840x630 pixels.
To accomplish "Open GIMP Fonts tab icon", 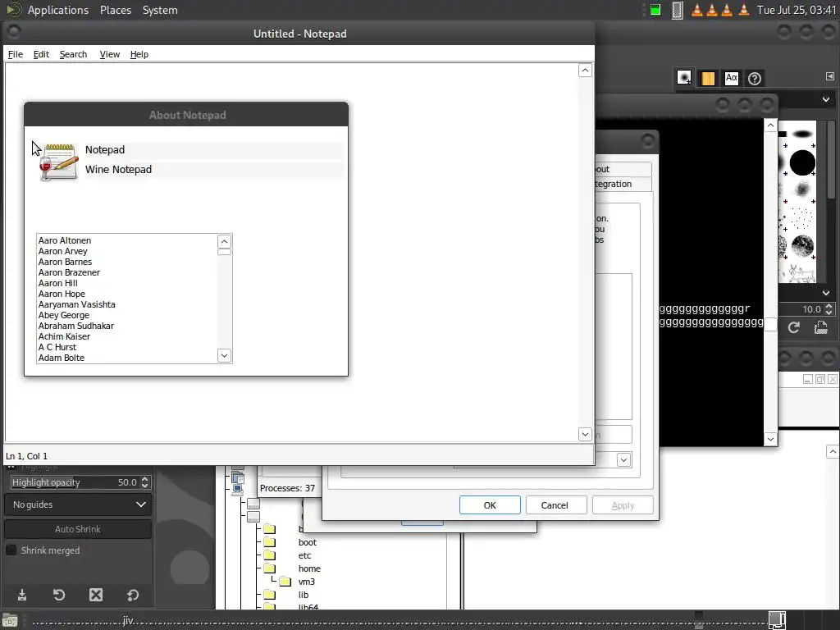I will 731,78.
